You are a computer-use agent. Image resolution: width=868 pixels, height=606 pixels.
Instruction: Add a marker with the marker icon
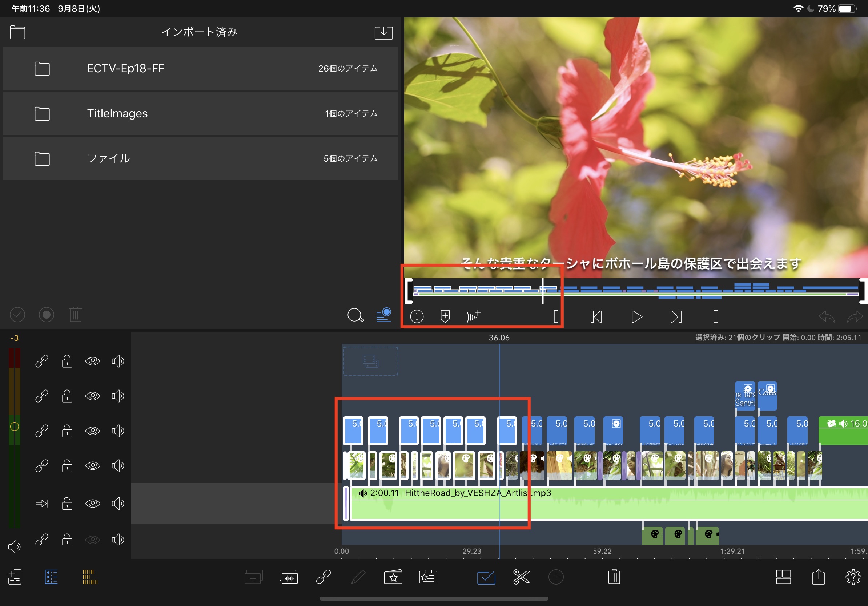coord(445,316)
